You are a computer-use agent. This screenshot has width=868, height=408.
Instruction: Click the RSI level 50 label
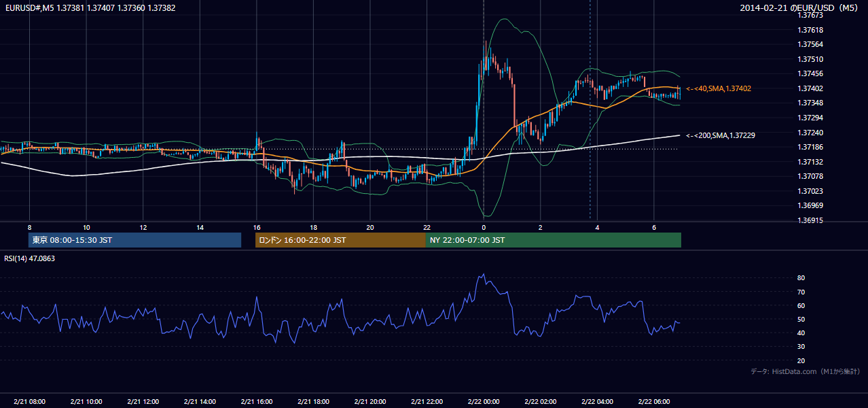801,319
